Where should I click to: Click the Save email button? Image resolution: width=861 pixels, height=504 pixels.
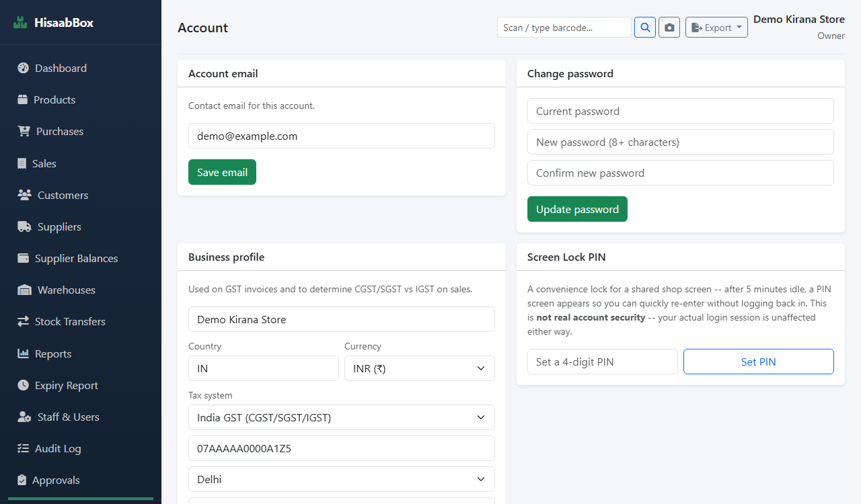222,172
